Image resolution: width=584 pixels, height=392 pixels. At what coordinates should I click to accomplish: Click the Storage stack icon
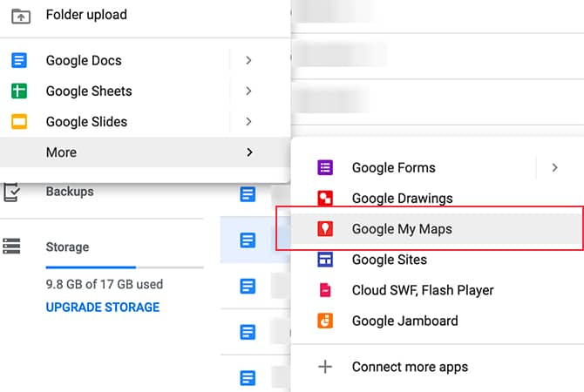tap(11, 246)
